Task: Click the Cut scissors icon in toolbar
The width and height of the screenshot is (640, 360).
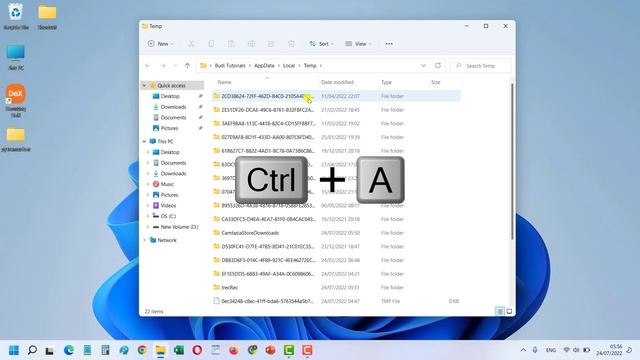Action: (x=191, y=44)
